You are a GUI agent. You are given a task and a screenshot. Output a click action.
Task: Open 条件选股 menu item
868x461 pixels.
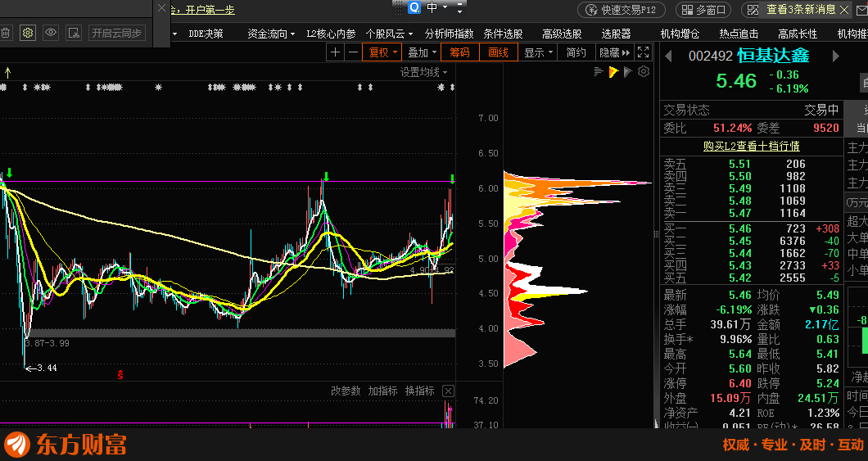pos(504,34)
